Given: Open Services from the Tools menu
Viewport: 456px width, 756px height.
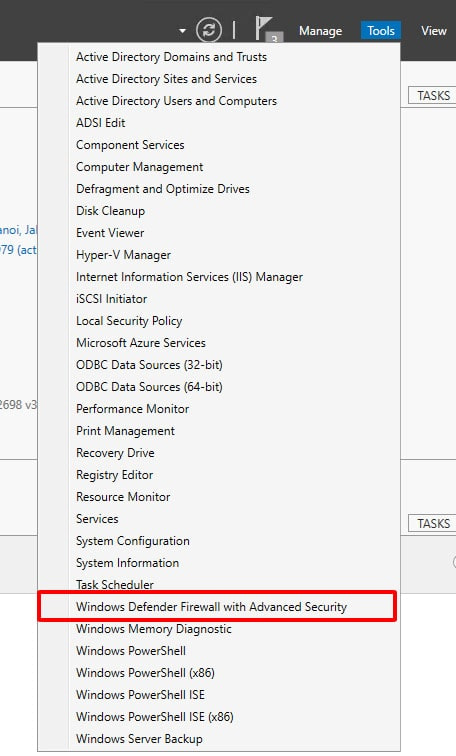Looking at the screenshot, I should [219, 519].
